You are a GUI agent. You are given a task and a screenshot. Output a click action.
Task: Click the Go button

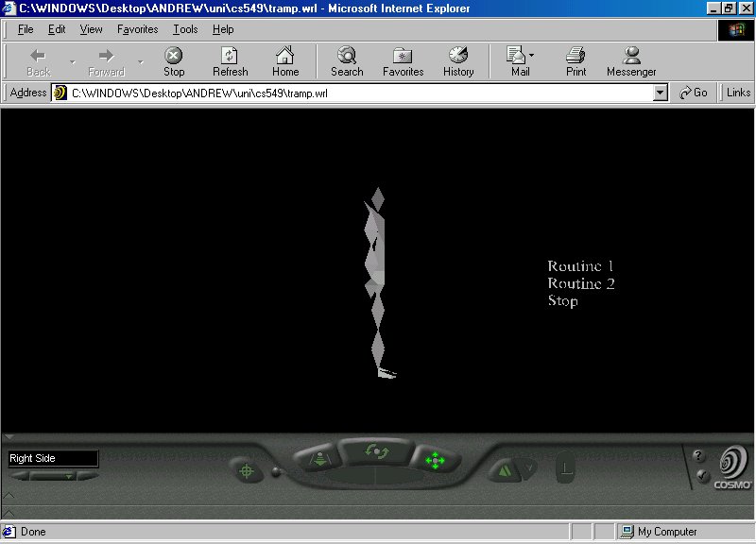click(693, 93)
